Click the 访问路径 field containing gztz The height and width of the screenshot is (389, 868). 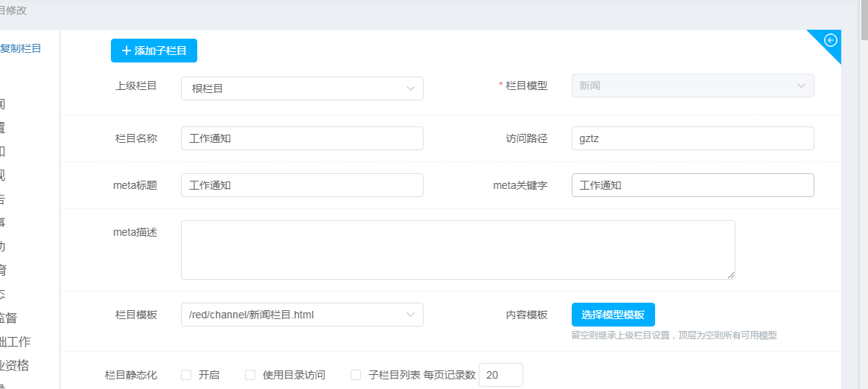(x=692, y=138)
